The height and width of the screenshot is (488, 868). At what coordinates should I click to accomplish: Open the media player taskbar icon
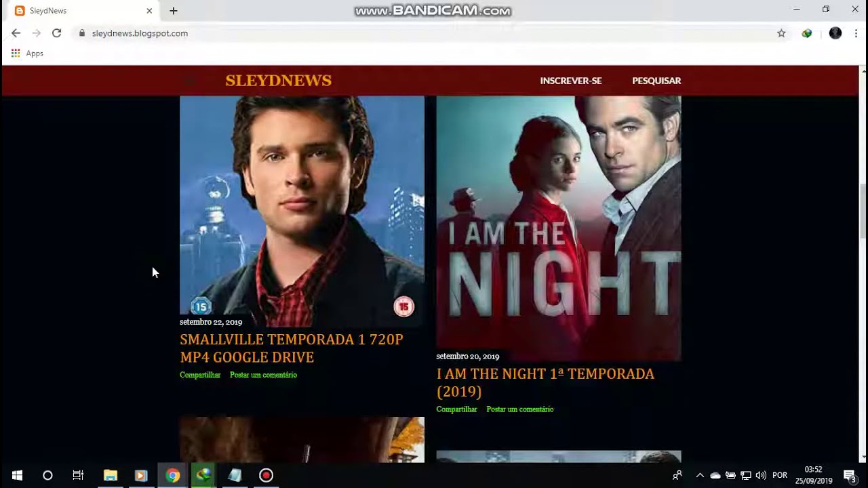click(141, 475)
